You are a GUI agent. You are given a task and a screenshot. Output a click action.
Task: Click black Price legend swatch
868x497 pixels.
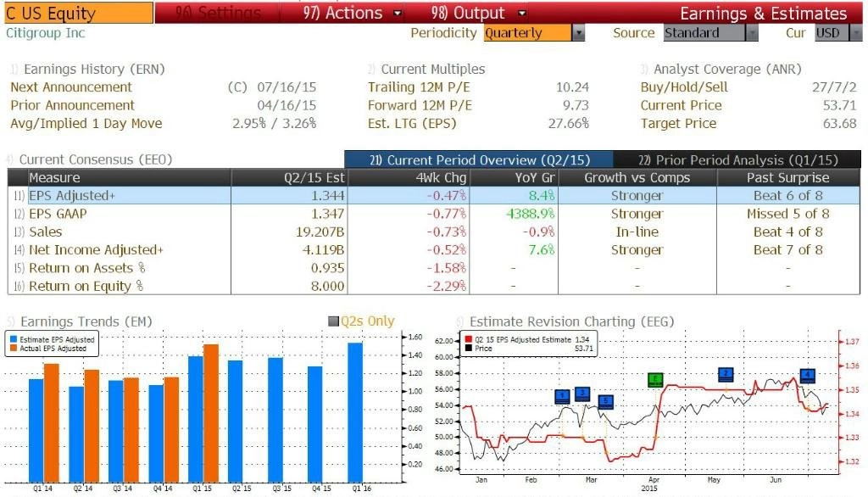469,349
